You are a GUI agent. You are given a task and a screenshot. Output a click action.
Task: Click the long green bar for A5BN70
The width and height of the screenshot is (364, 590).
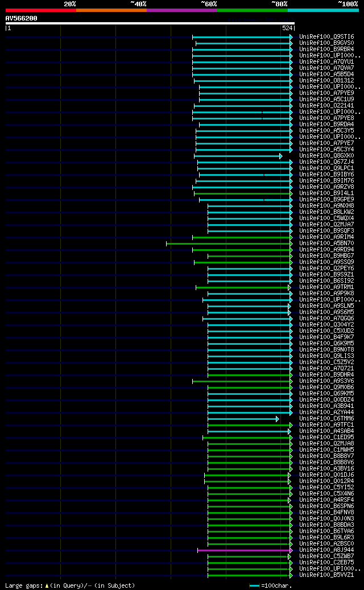(229, 244)
